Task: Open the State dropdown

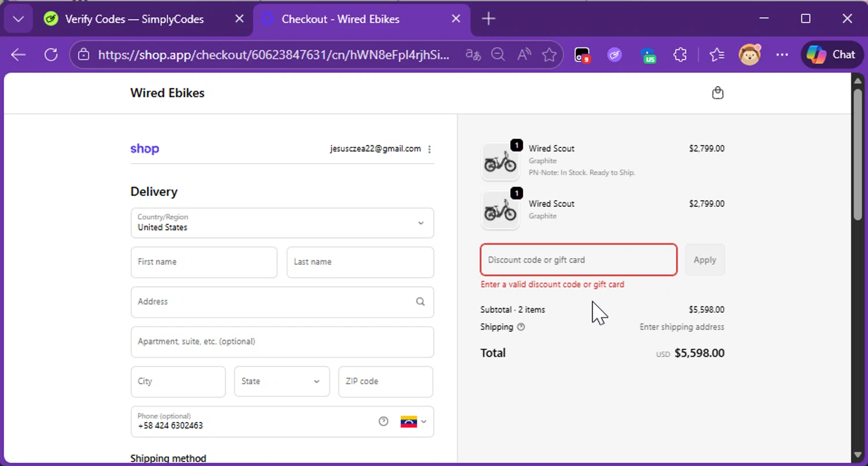Action: click(282, 382)
